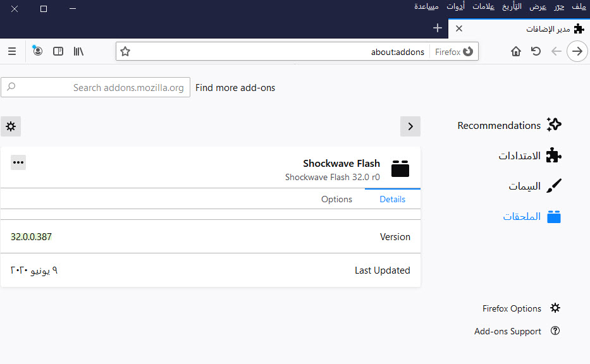
Task: Open the Library bookshelf icon
Action: coord(78,51)
